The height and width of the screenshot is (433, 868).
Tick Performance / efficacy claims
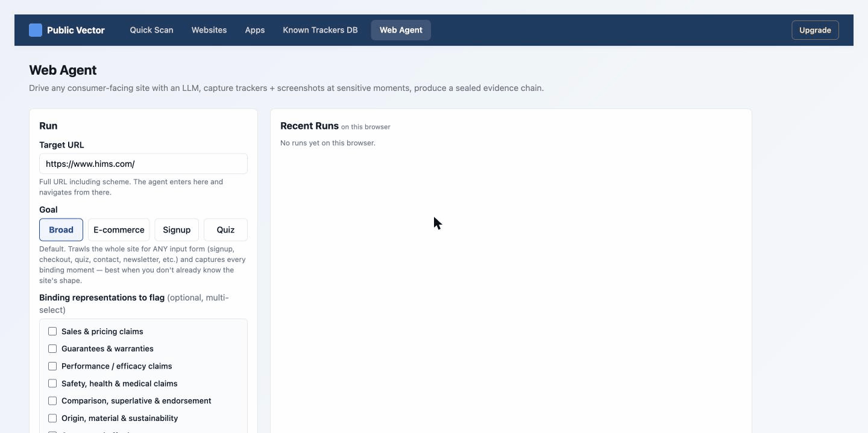point(52,366)
